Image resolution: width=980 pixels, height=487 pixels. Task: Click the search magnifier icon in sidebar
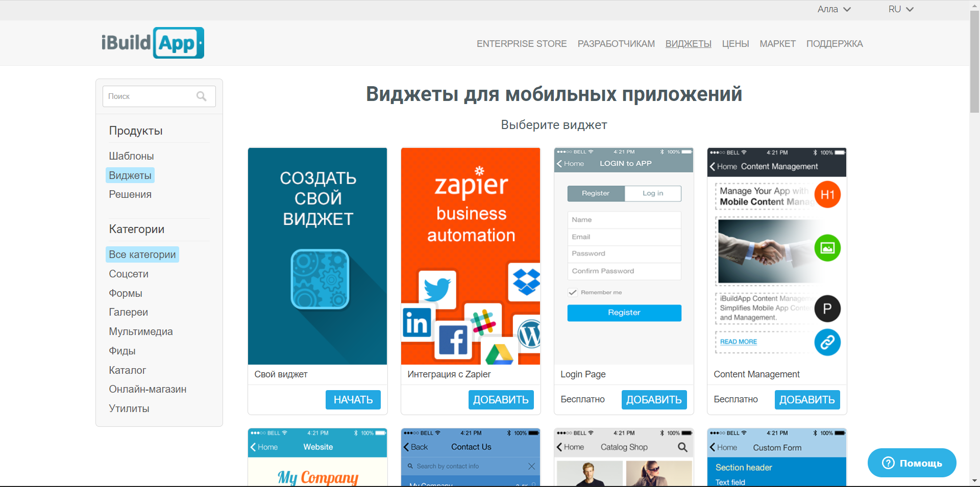coord(202,96)
